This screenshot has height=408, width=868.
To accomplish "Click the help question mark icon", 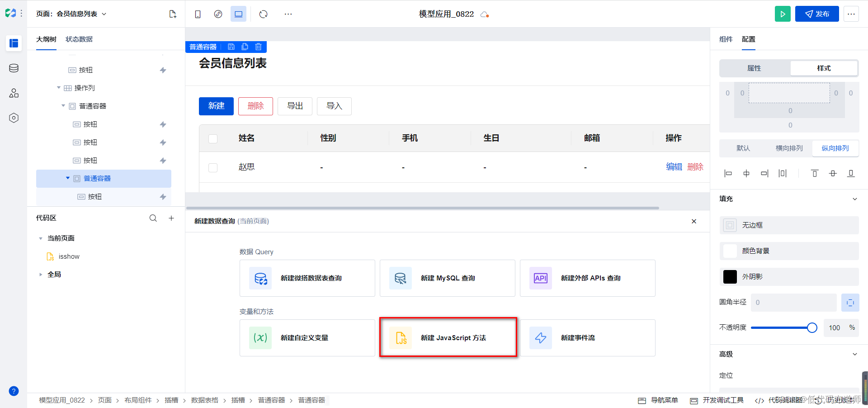I will click(x=14, y=391).
